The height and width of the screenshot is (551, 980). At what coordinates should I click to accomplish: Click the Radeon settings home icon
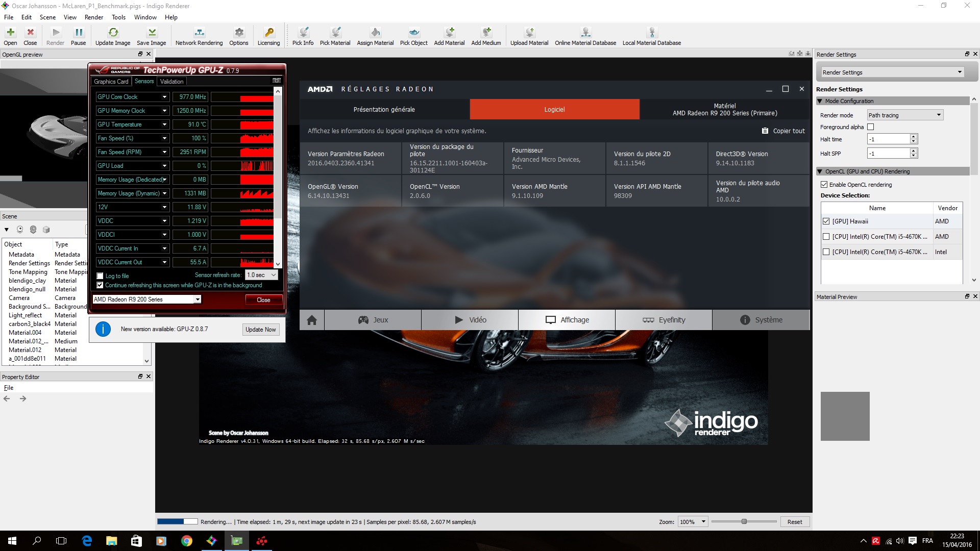[312, 320]
